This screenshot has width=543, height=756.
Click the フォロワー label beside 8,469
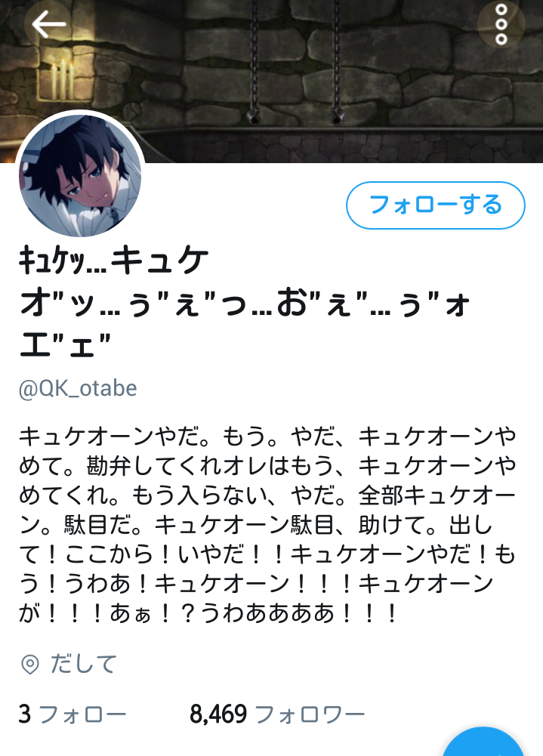coord(310,714)
